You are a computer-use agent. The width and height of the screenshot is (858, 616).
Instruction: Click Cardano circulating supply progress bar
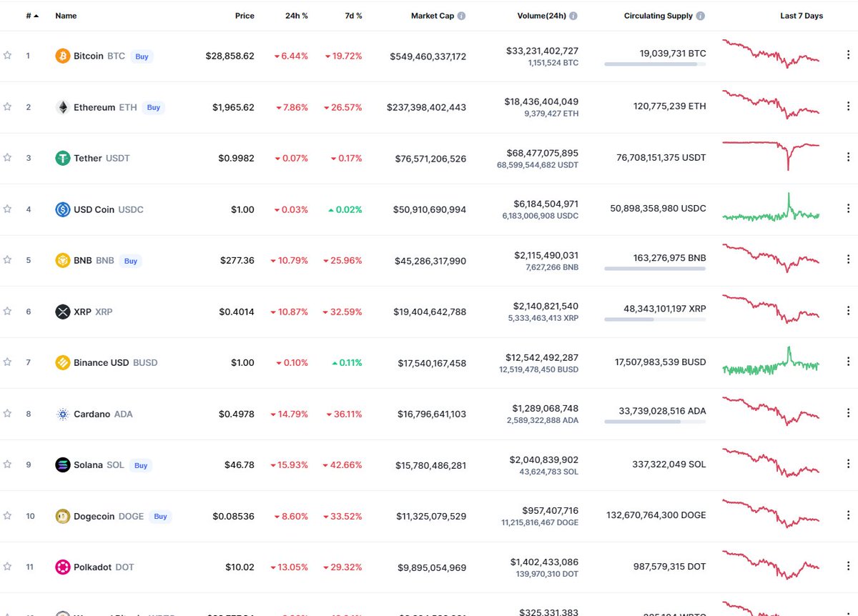pyautogui.click(x=655, y=422)
